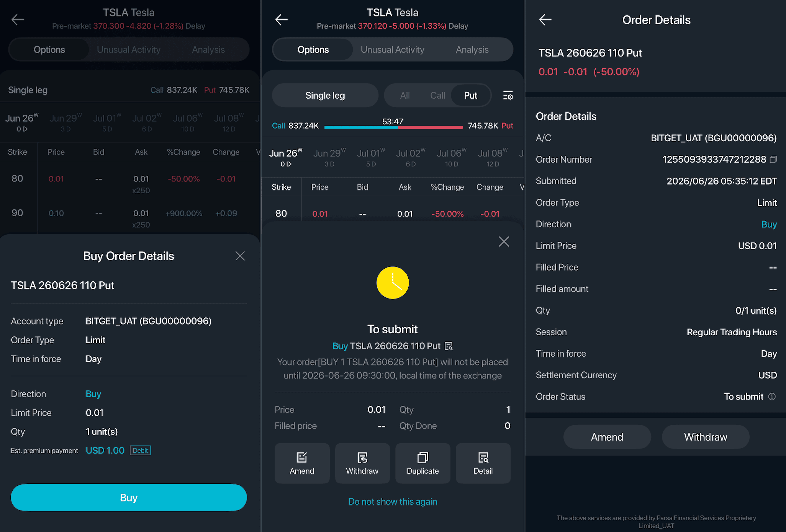
Task: Click Do not show this again
Action: (x=393, y=501)
